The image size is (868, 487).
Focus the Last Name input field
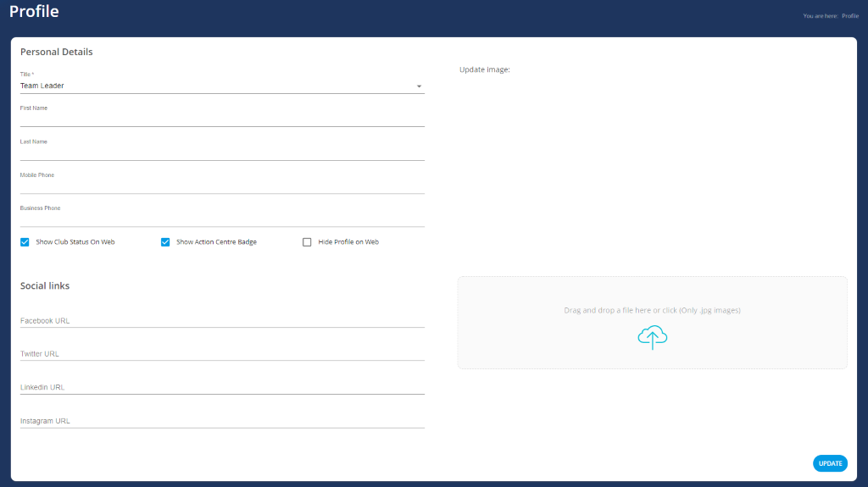point(222,153)
